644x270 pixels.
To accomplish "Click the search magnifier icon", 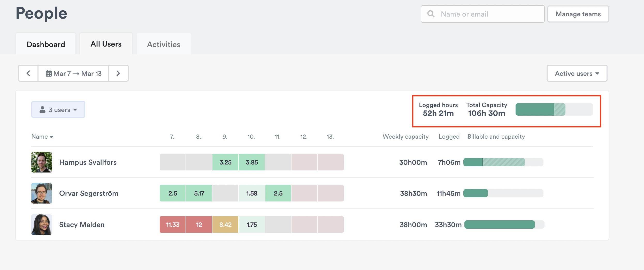I will tap(431, 14).
